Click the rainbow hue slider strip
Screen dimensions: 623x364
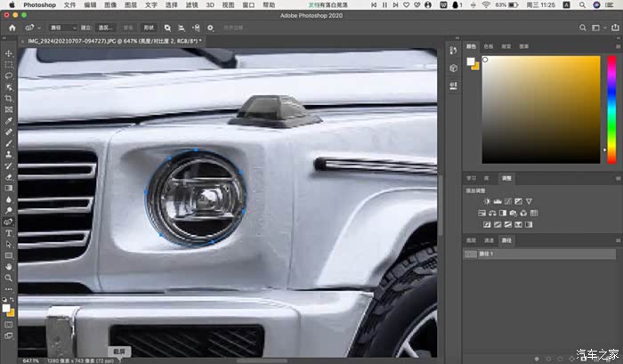click(611, 109)
